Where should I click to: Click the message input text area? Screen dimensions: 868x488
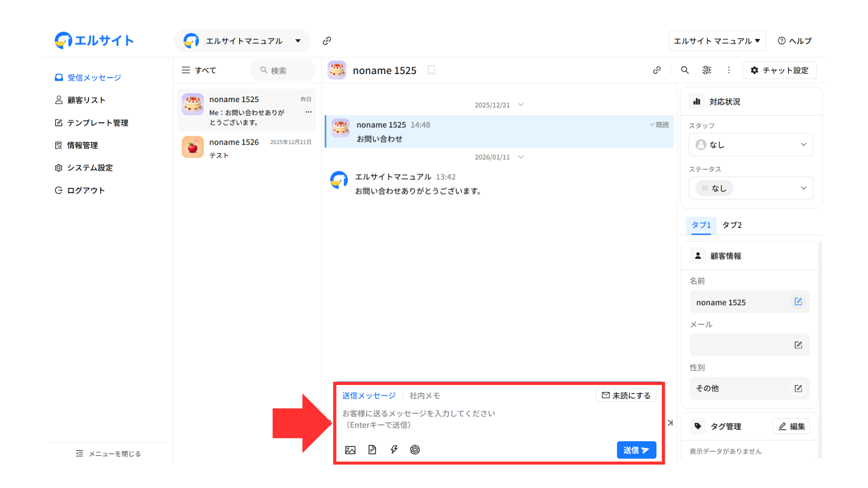click(475, 419)
